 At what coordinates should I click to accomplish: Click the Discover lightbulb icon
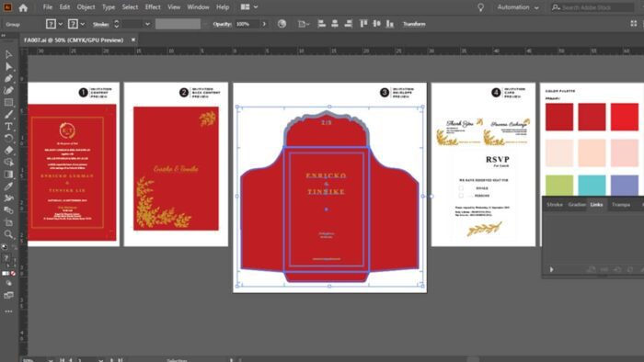(480, 7)
